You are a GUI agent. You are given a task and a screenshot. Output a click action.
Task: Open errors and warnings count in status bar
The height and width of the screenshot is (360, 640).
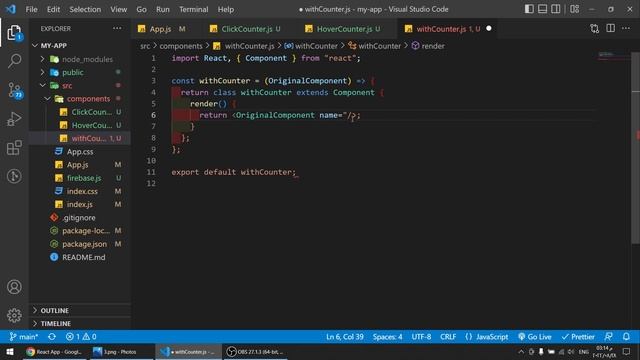(81, 337)
